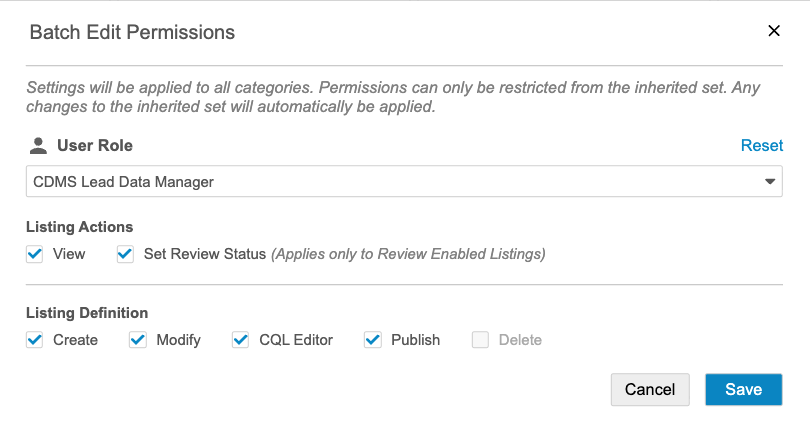Click the Batch Edit Permissions title

(x=132, y=32)
